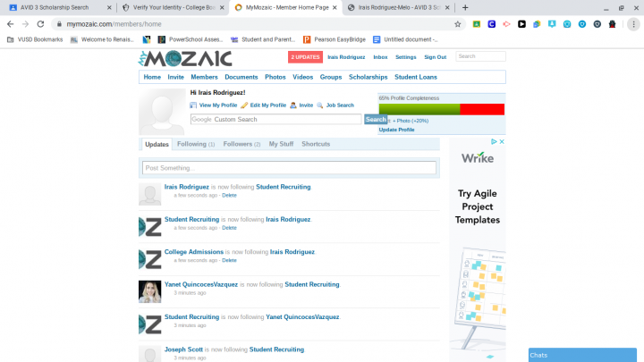644x362 pixels.
Task: Click the MyMozaic logo
Action: click(x=185, y=59)
